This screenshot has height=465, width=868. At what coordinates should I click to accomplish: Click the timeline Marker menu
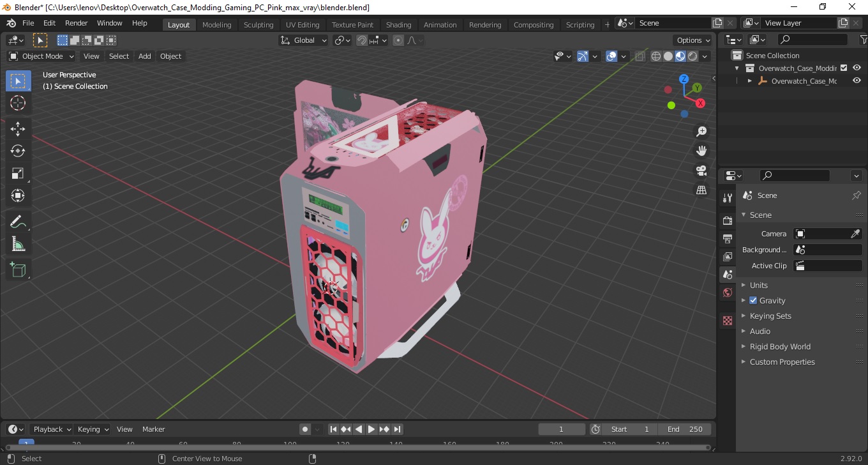click(153, 429)
